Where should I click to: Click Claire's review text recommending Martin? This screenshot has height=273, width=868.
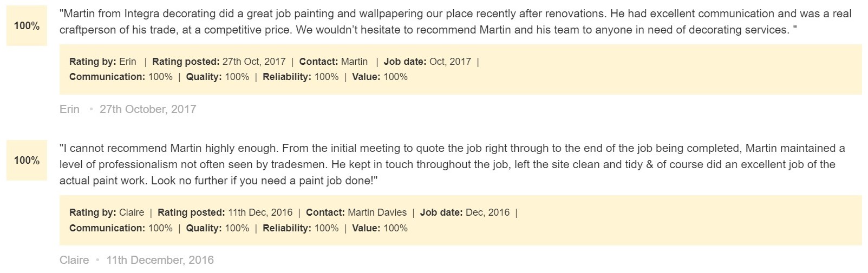pos(452,164)
